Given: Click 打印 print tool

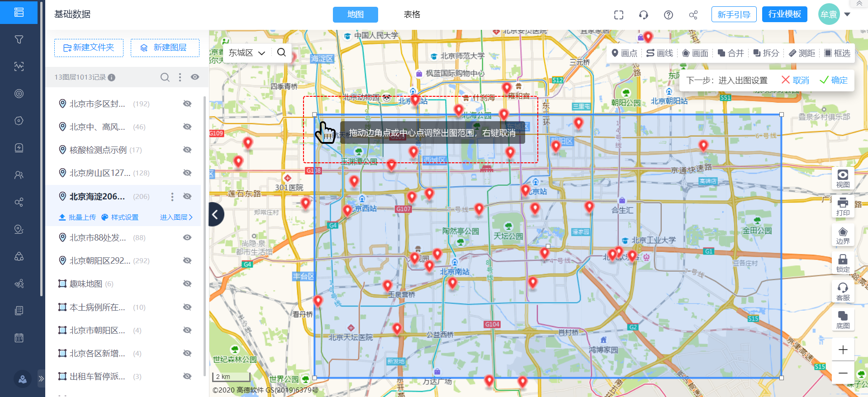Looking at the screenshot, I should (843, 207).
